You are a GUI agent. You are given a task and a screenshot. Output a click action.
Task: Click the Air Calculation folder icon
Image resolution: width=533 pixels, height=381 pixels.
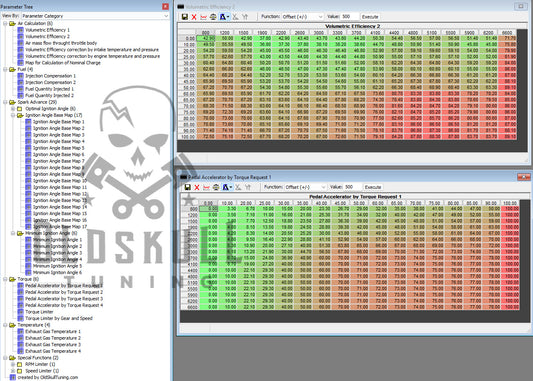13,23
